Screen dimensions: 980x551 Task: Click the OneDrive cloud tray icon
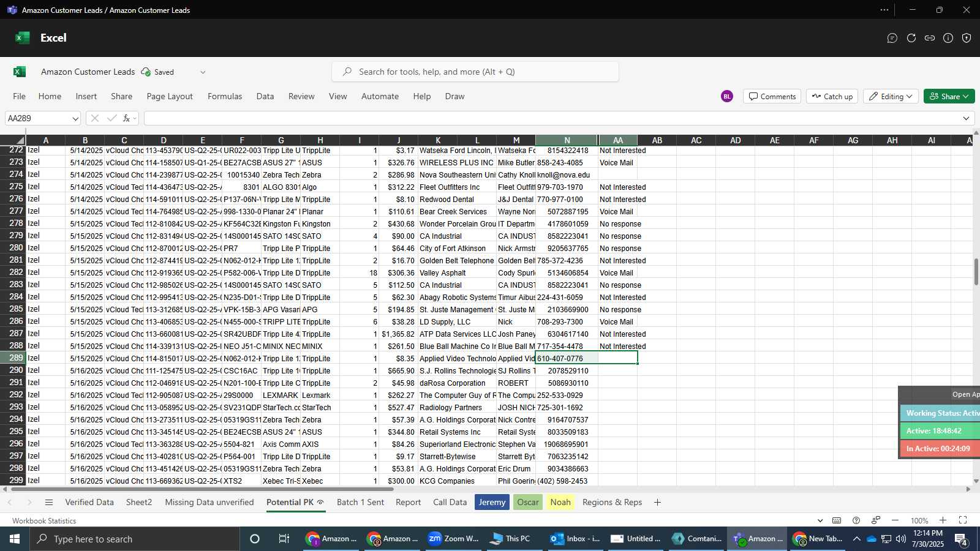point(872,539)
